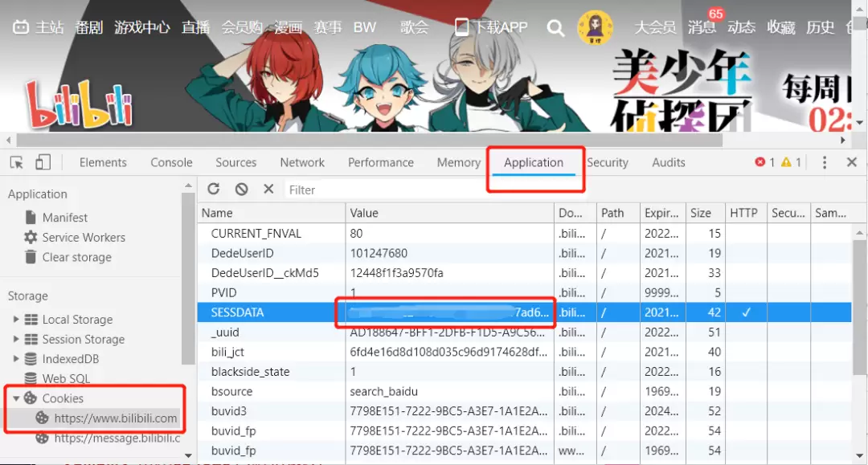Select the message.bilibili cookies entry
The image size is (868, 465).
(x=117, y=438)
